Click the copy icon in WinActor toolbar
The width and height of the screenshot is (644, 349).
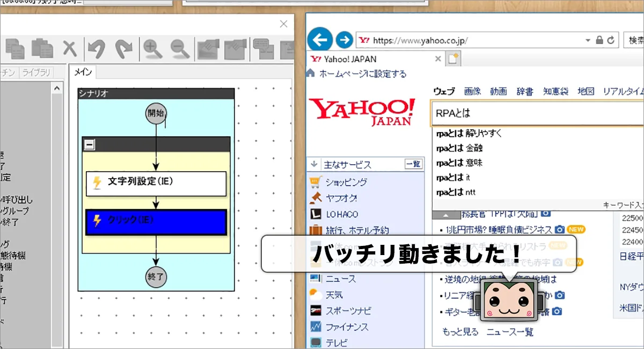click(x=16, y=49)
